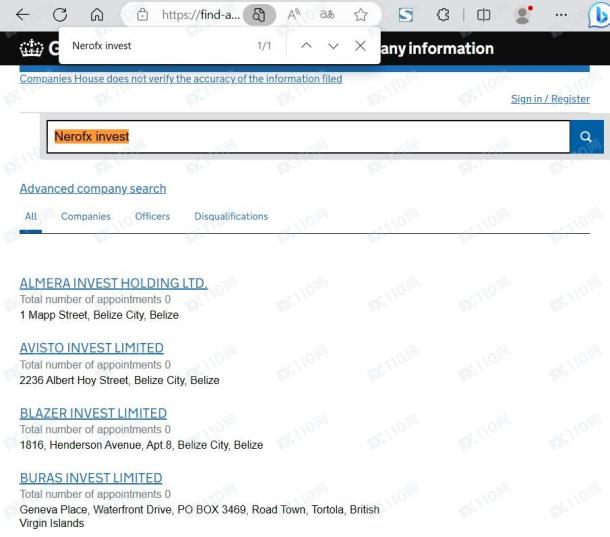Screen dimensions: 610x537
Task: Open Companies House accuracy notice link
Action: click(181, 79)
